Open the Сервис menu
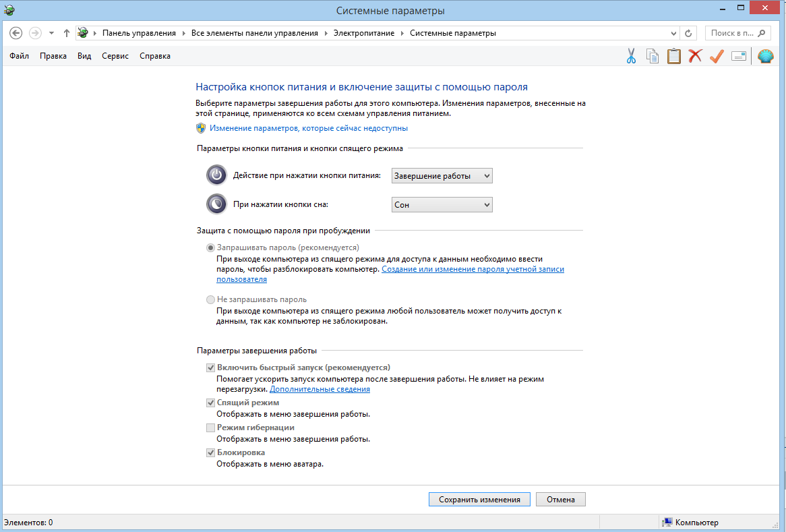 pos(115,56)
